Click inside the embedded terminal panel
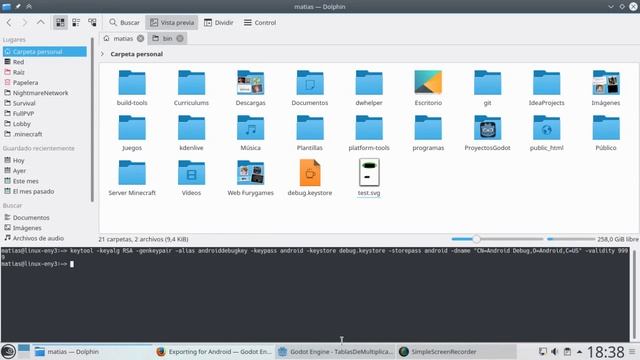Viewport: 640px width, 360px height. pyautogui.click(x=314, y=294)
